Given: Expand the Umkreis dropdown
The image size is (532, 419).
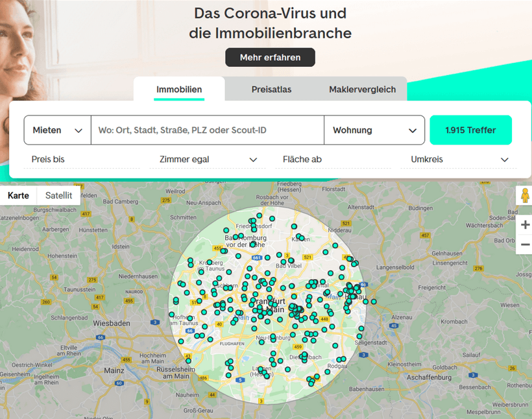Looking at the screenshot, I should [x=459, y=159].
